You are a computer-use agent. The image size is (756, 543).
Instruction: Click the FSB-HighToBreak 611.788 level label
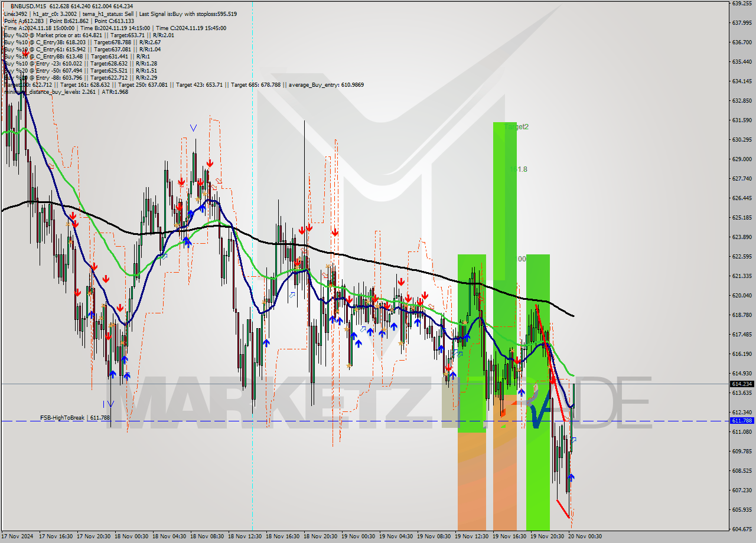click(75, 418)
